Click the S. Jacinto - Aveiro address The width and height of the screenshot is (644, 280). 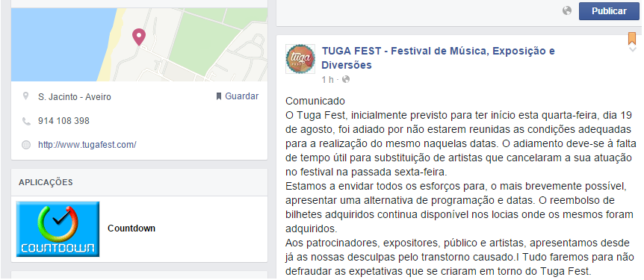[75, 97]
